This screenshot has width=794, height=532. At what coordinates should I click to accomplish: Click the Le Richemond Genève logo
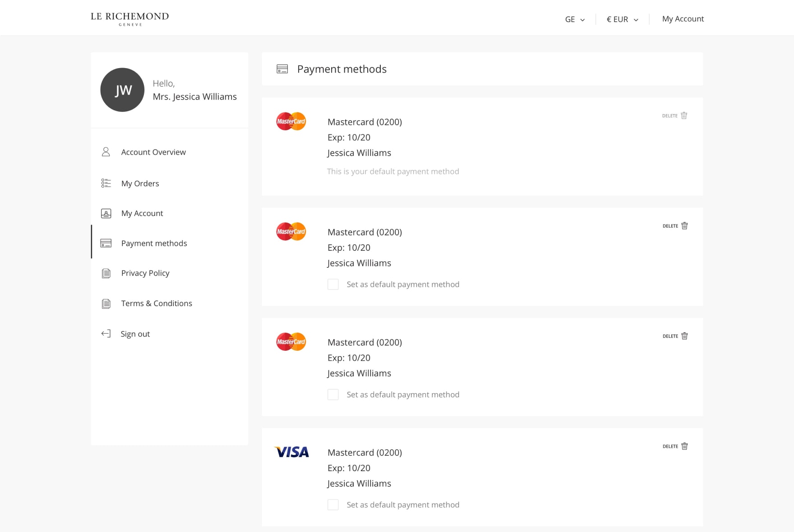point(129,18)
